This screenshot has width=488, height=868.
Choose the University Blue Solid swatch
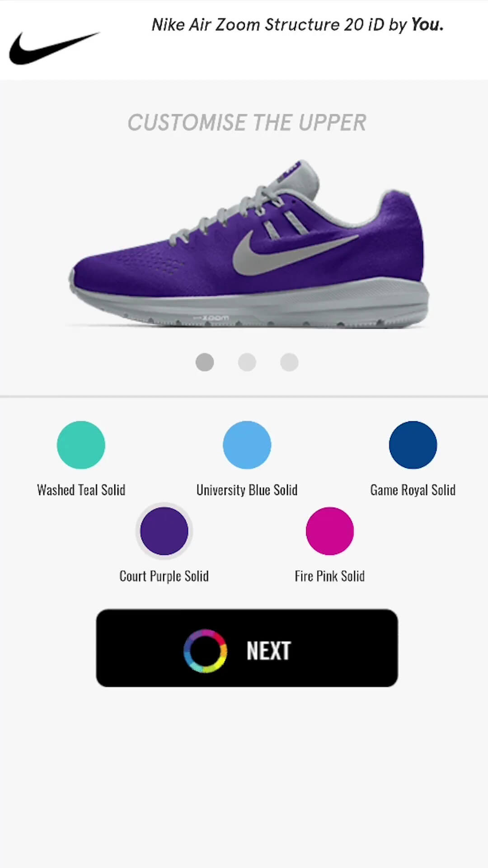pyautogui.click(x=247, y=445)
